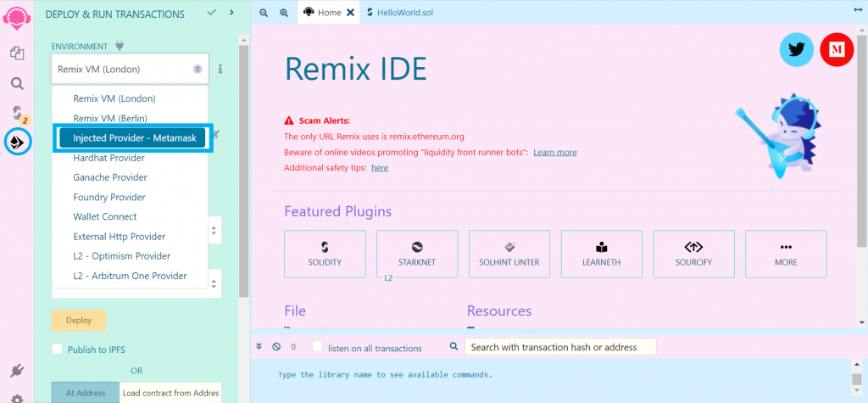The width and height of the screenshot is (868, 403).
Task: Open the Solidity compiler sidebar icon
Action: click(x=19, y=114)
